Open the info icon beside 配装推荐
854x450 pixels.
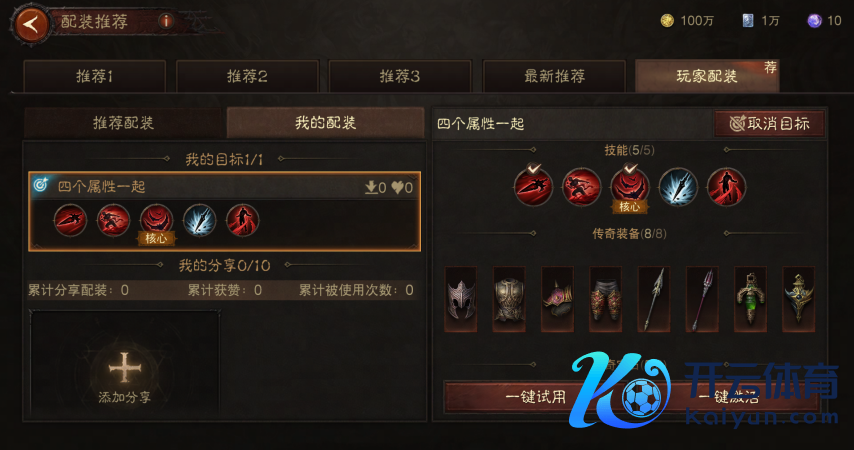[166, 21]
